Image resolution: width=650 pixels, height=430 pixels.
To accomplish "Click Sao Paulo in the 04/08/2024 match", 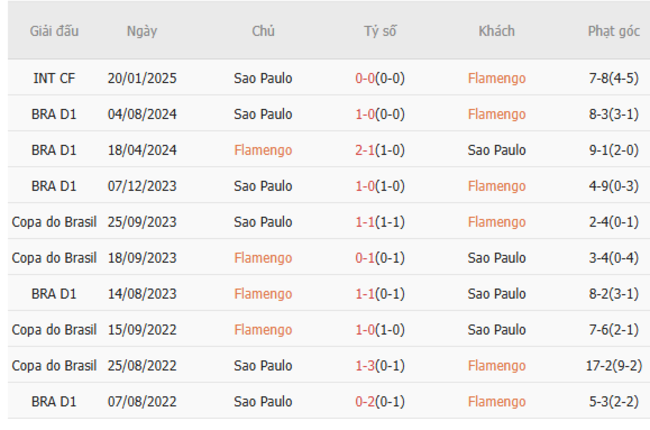I will [x=263, y=114].
